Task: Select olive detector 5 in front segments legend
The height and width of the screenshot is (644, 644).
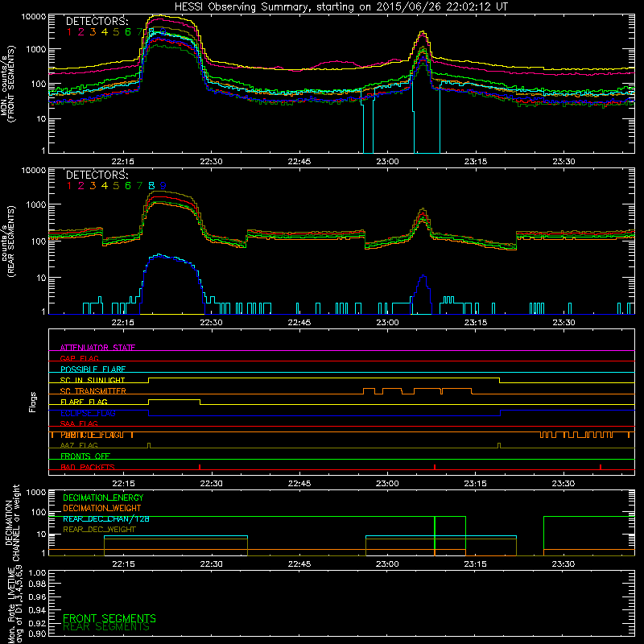Action: [x=116, y=32]
